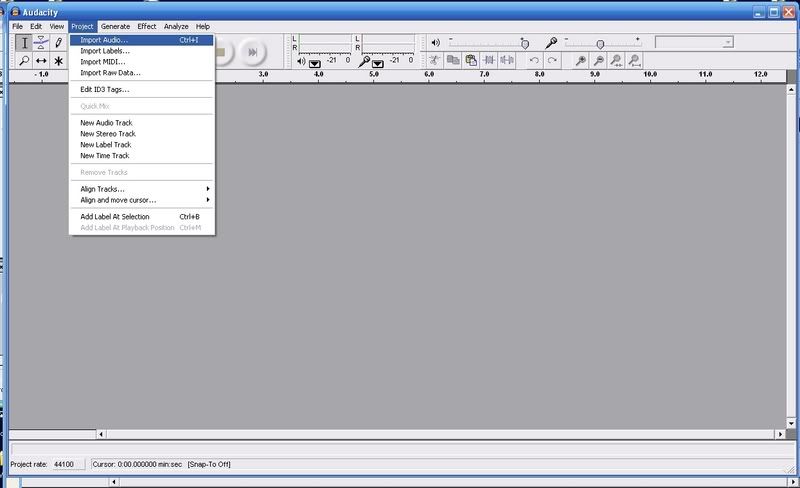This screenshot has width=800, height=488.
Task: Click the Paste icon in edit toolbar
Action: tap(470, 61)
